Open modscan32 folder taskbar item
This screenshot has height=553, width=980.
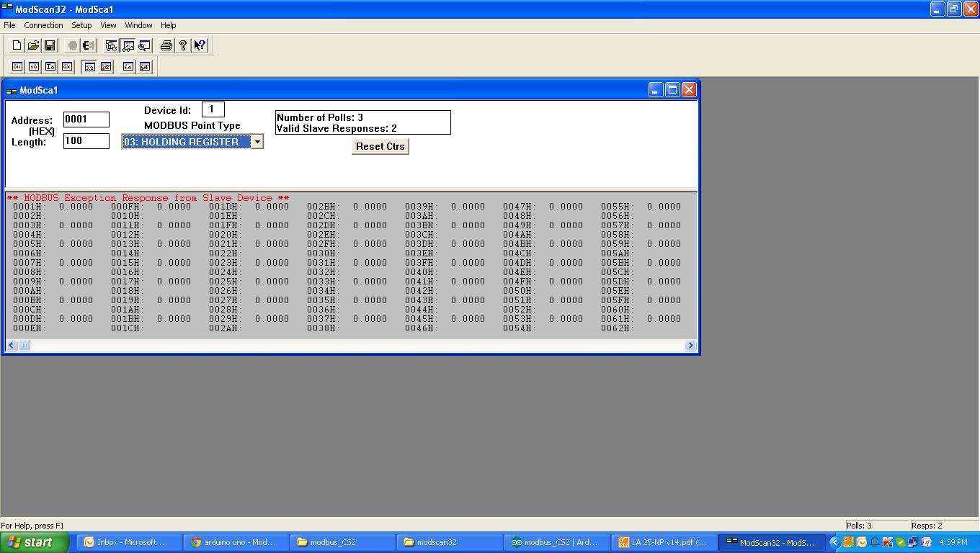449,542
